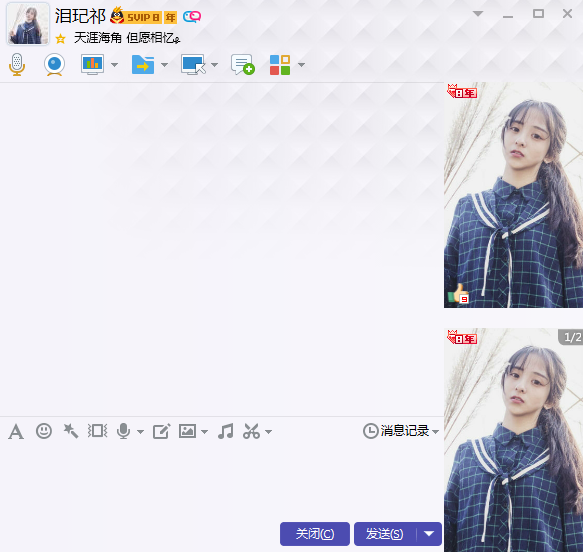Open remote desktop control icon
583x552 pixels.
pos(193,65)
